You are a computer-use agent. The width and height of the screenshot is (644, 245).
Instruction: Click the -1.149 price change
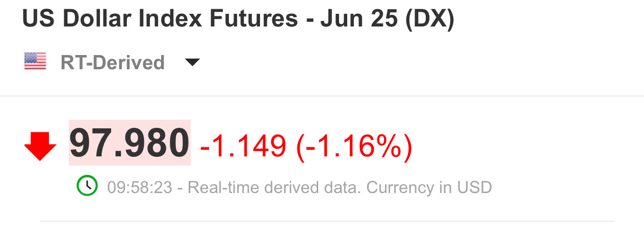(x=243, y=146)
